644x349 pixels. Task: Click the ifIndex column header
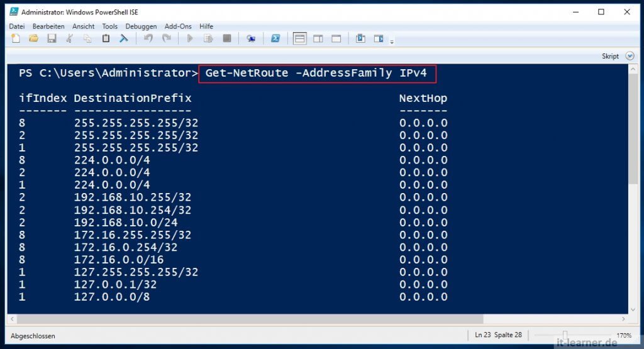tap(43, 98)
